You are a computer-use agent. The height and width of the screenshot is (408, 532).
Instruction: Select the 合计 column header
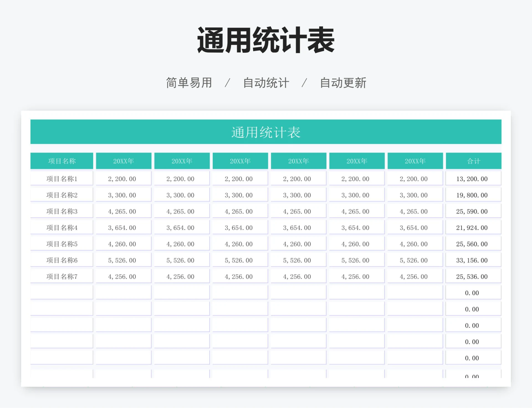pos(474,161)
